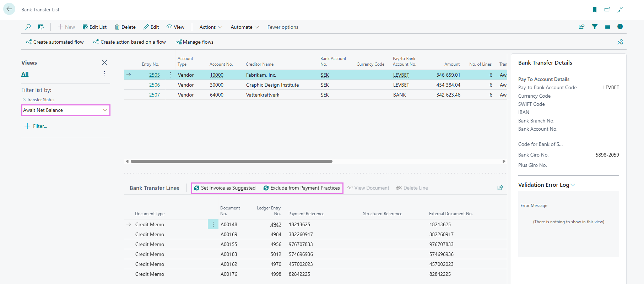Close the Views filter pane
This screenshot has height=284, width=644.
coord(104,62)
